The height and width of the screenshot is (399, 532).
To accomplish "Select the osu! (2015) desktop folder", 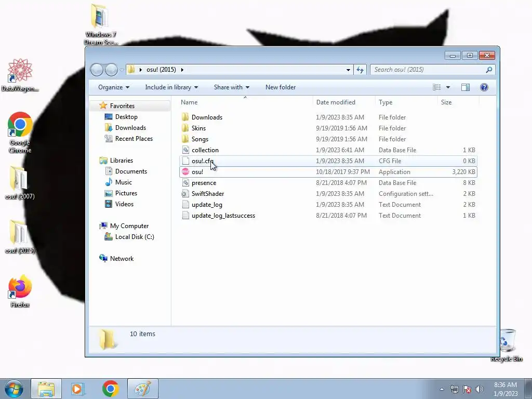I will point(20,236).
